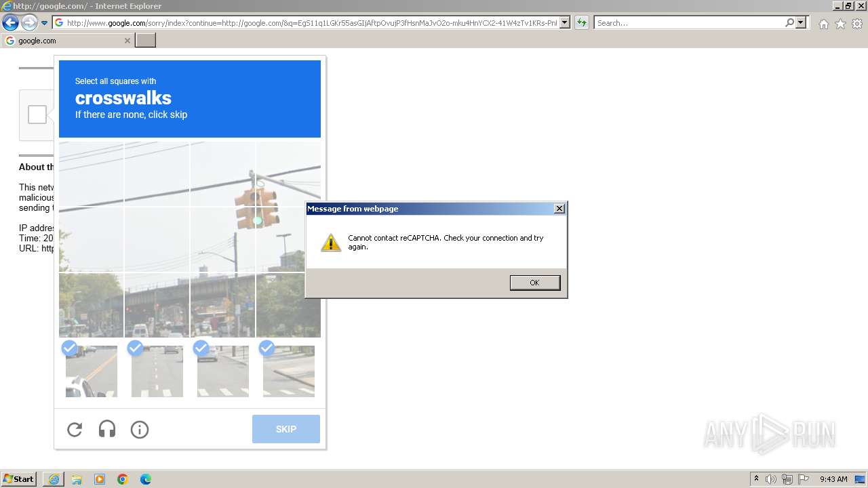Restore down the Internet Explorer window
The height and width of the screenshot is (488, 868).
(850, 5)
